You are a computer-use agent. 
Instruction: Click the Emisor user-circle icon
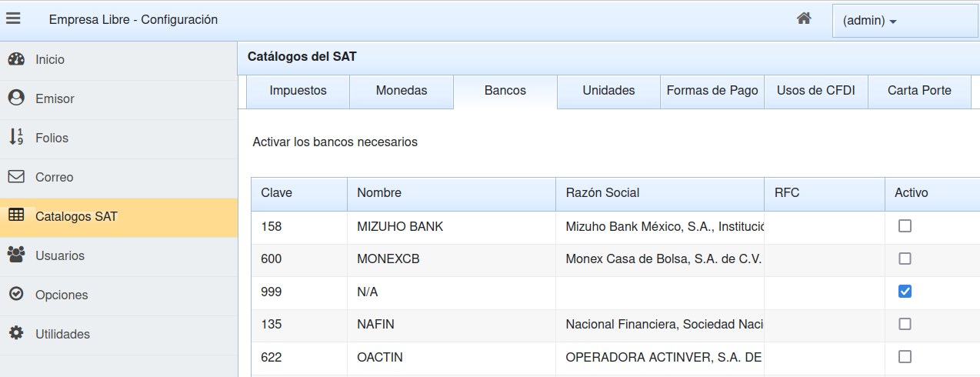16,98
